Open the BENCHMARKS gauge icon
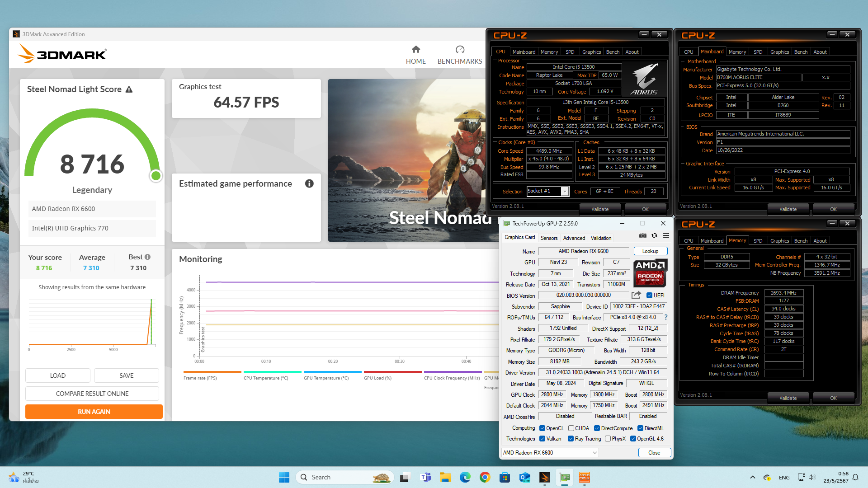Image resolution: width=868 pixels, height=488 pixels. click(x=460, y=49)
